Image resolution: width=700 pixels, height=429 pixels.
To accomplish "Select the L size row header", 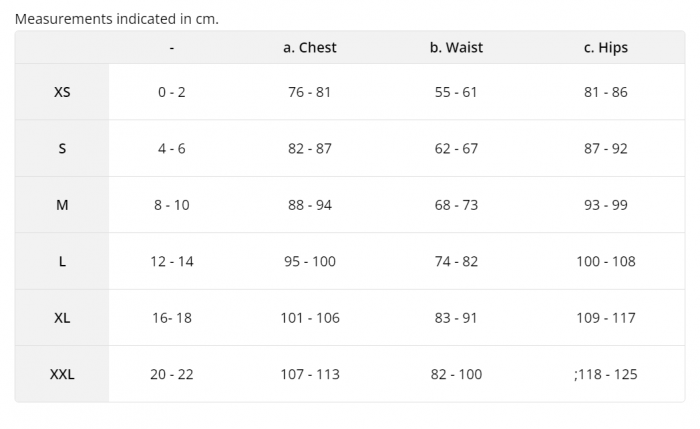I will click(62, 261).
